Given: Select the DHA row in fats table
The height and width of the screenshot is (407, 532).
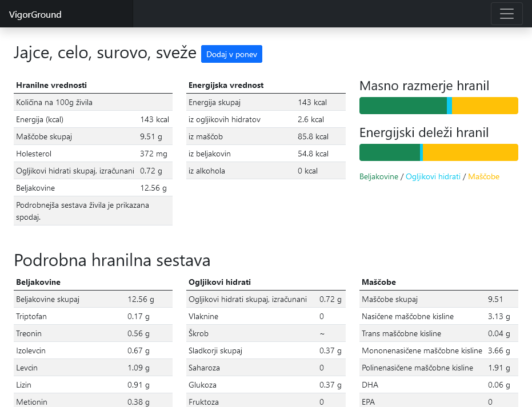Looking at the screenshot, I should [439, 385].
